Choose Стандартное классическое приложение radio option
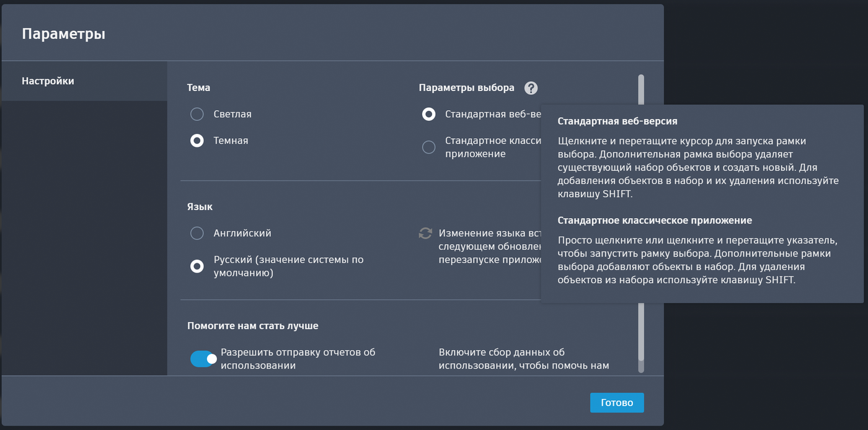This screenshot has height=430, width=868. [x=428, y=147]
